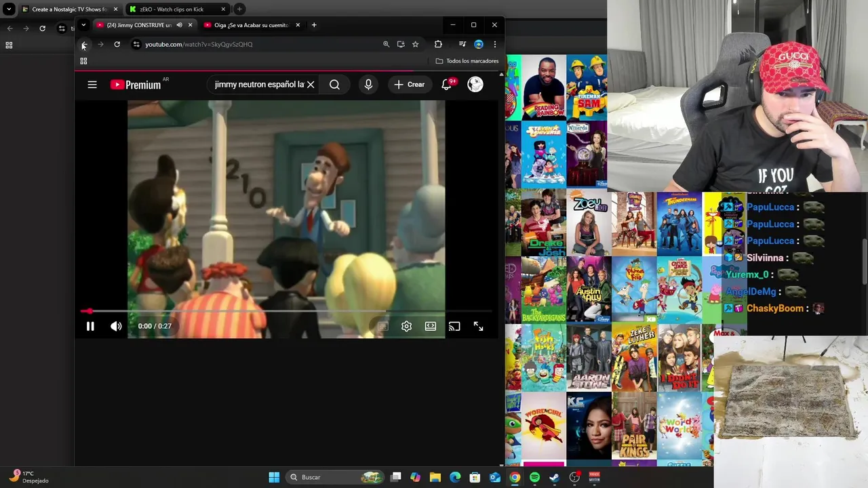Toggle subtitles in the video player
The width and height of the screenshot is (868, 488).
(x=382, y=327)
